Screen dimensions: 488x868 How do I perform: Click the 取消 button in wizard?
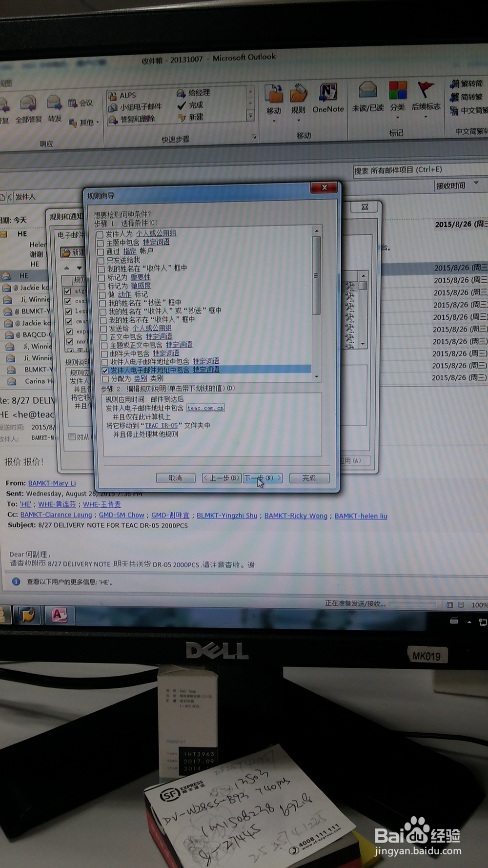[175, 478]
